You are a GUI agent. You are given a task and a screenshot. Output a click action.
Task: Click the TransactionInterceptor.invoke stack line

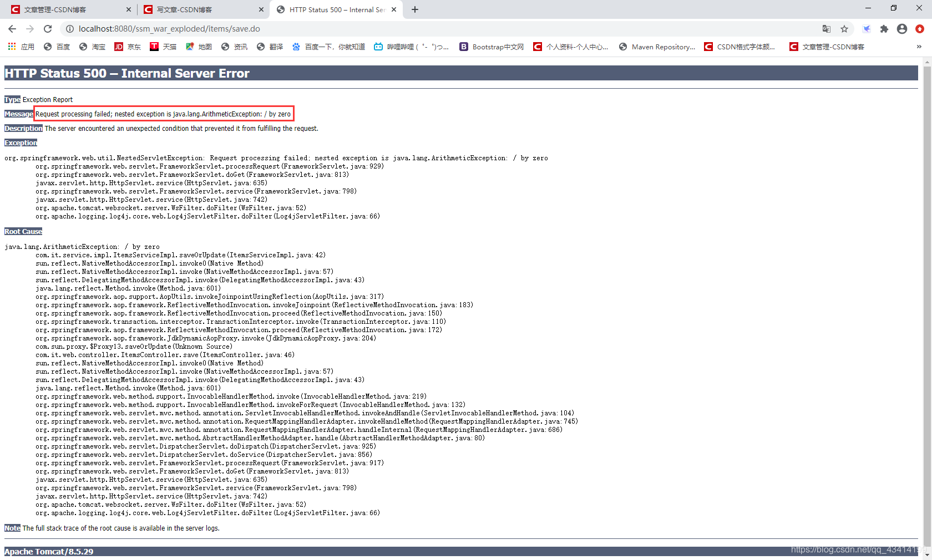tap(241, 322)
